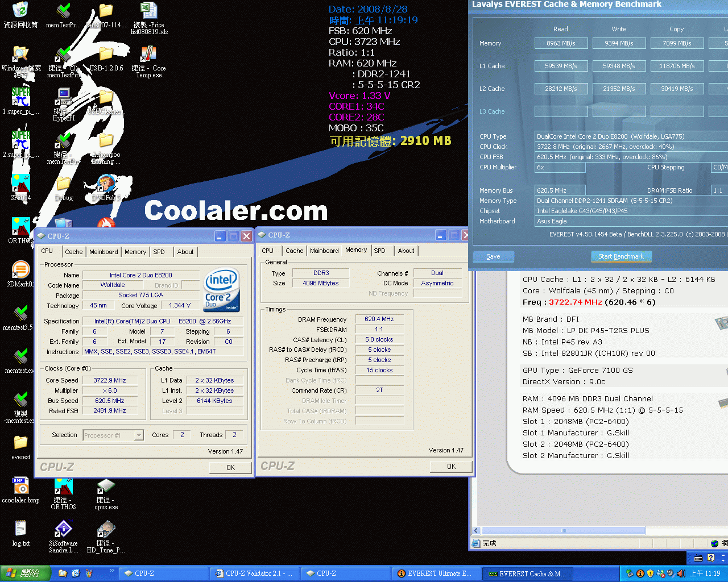The width and height of the screenshot is (728, 582).
Task: Select the Core Voltage value '1.344 V'
Action: coord(180,305)
